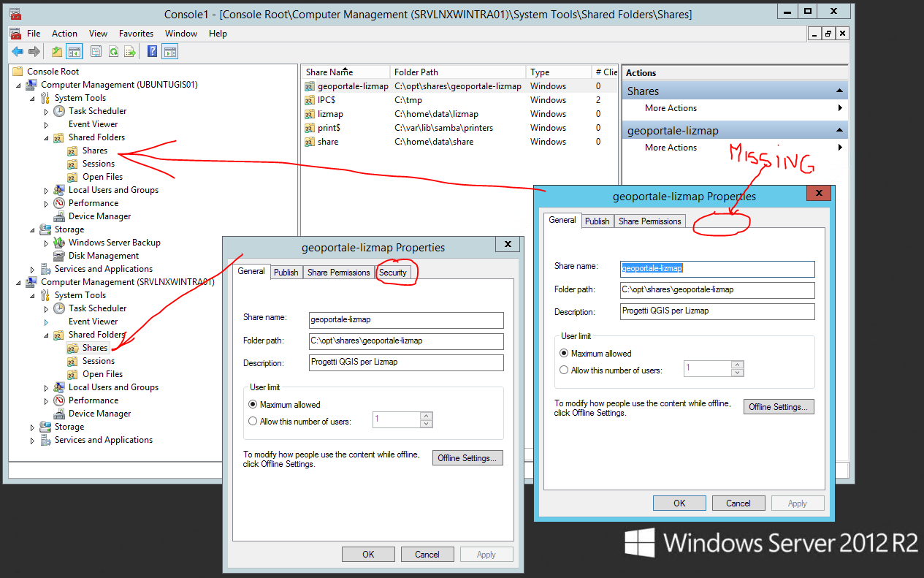Collapse the Computer Management (SRVLNXWINTRA01) node

coord(19,282)
